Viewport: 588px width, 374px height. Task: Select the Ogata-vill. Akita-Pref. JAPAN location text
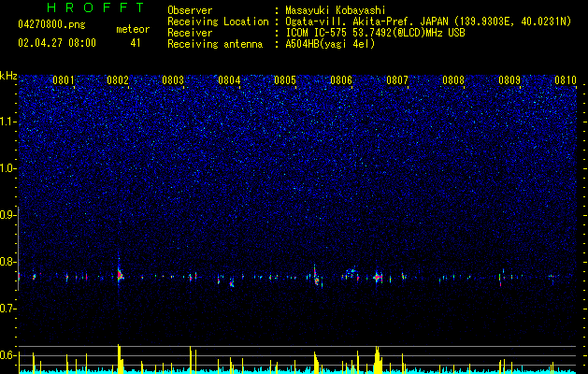(x=428, y=22)
